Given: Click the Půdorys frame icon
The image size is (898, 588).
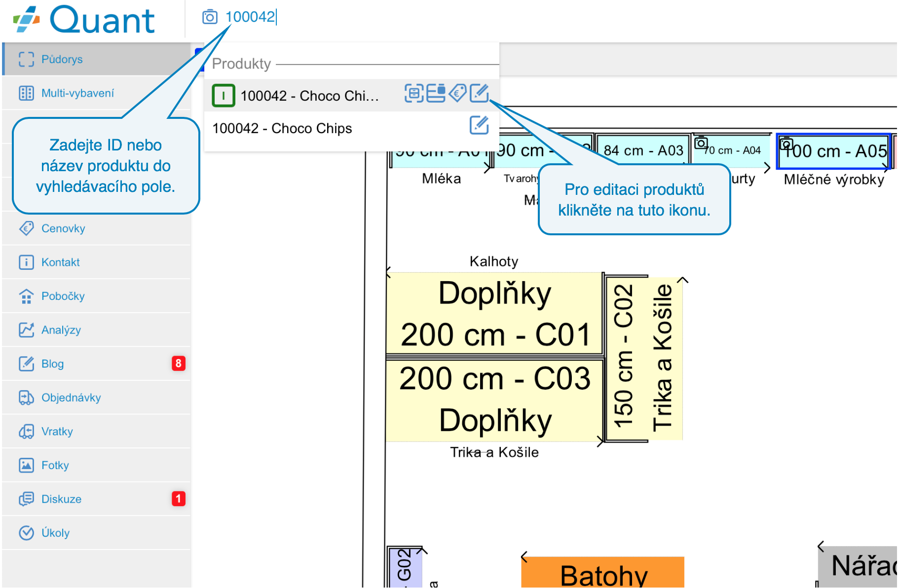Looking at the screenshot, I should coord(26,59).
